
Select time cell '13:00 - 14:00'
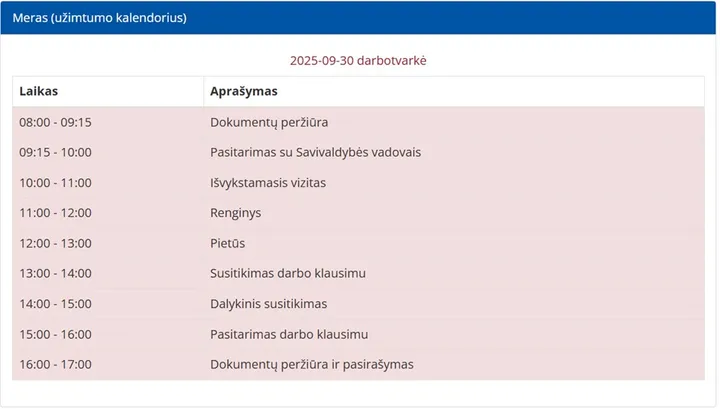pyautogui.click(x=56, y=274)
